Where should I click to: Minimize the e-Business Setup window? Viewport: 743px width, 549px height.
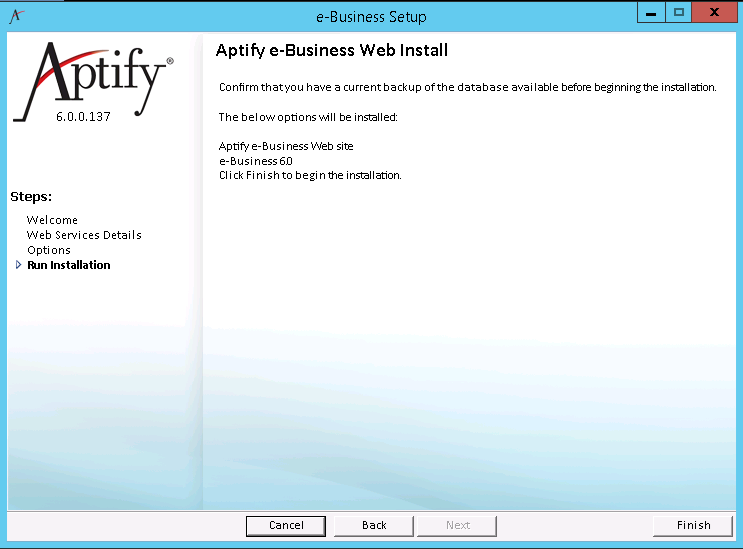(x=651, y=13)
